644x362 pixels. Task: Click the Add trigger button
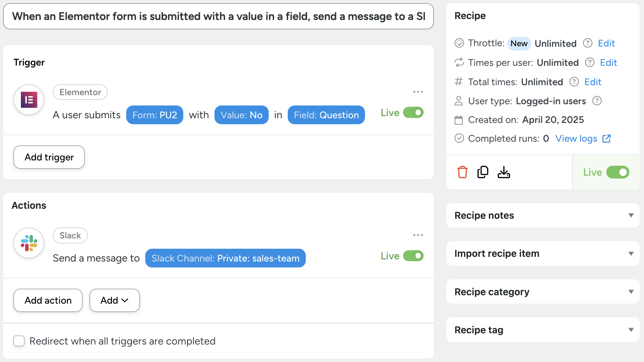pos(49,157)
